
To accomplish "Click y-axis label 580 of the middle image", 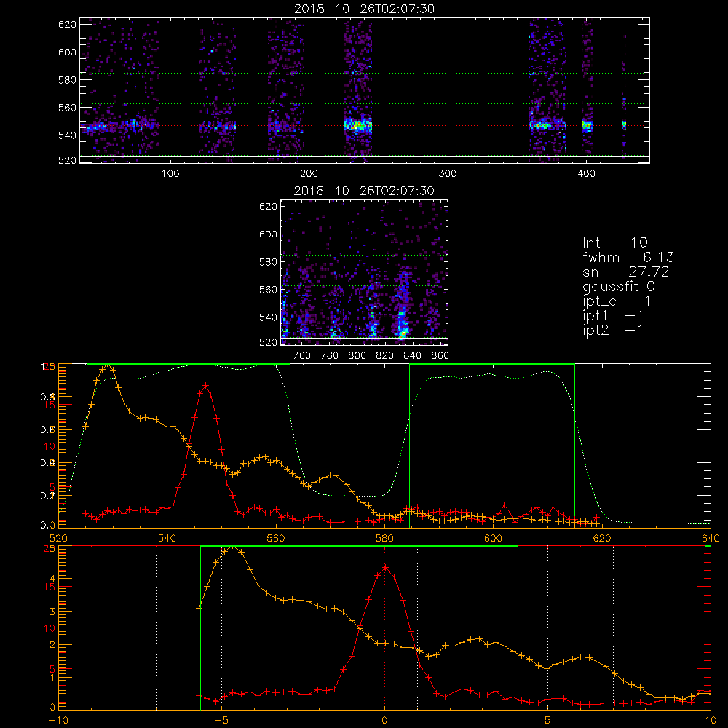I will pyautogui.click(x=268, y=262).
